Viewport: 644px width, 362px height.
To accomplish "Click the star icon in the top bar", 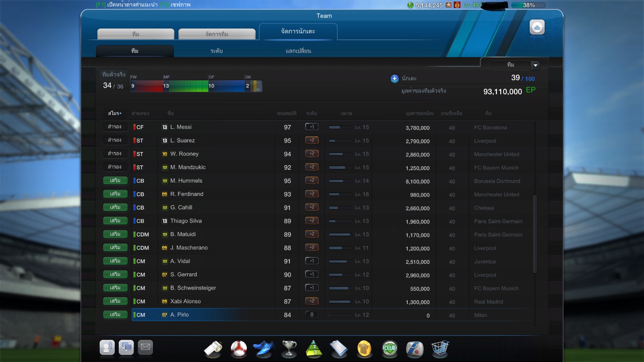I will tap(449, 5).
